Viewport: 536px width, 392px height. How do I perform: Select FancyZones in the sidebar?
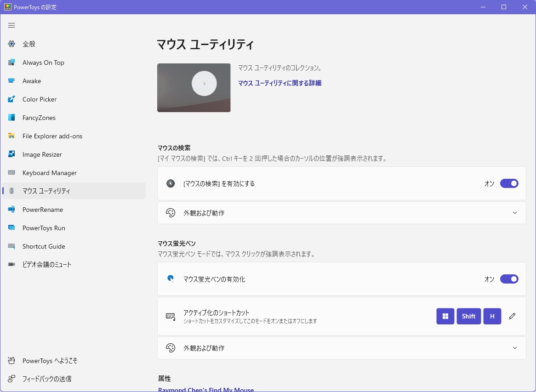pyautogui.click(x=74, y=118)
